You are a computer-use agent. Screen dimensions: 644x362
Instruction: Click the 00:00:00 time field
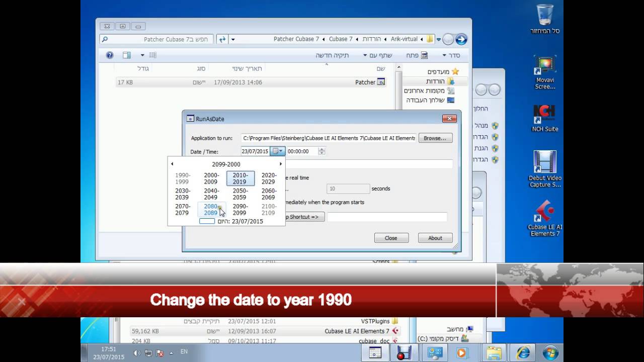(x=302, y=151)
